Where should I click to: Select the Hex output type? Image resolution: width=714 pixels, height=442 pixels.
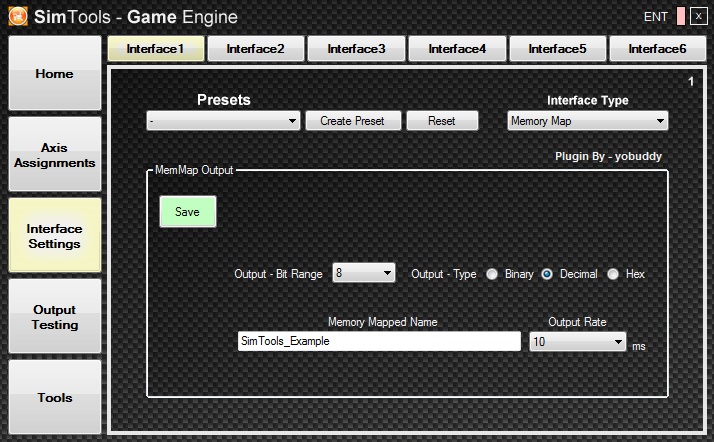[613, 274]
